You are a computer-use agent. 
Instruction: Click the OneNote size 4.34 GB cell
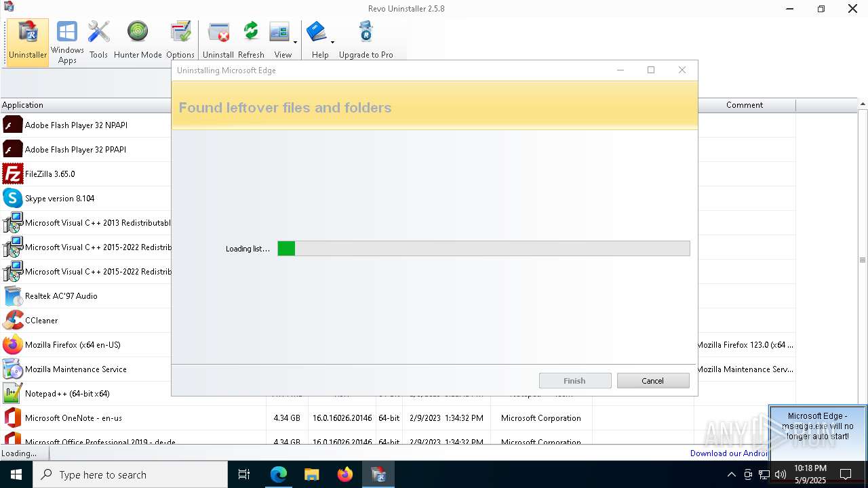[x=287, y=418]
